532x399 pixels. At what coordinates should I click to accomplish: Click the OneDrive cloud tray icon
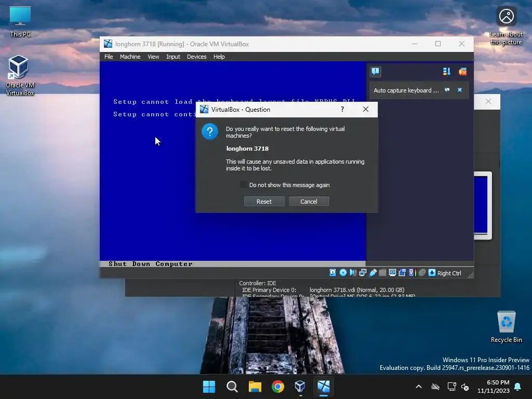[x=435, y=387]
